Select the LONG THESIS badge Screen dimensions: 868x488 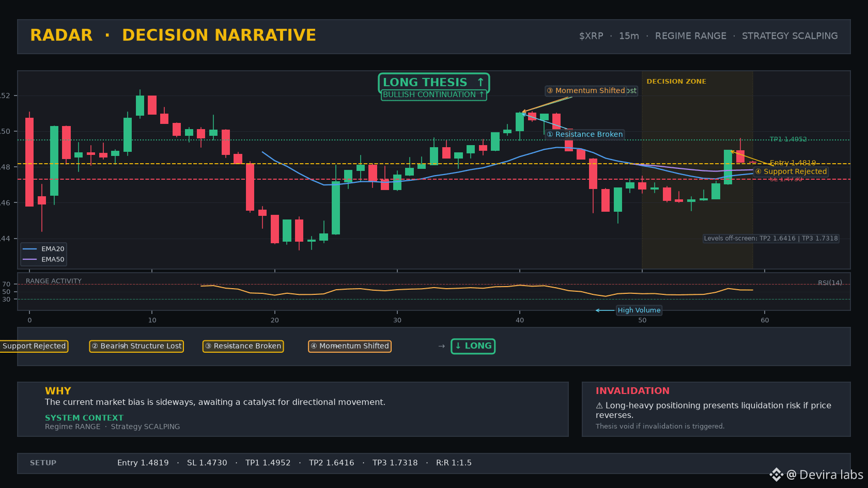click(x=433, y=83)
